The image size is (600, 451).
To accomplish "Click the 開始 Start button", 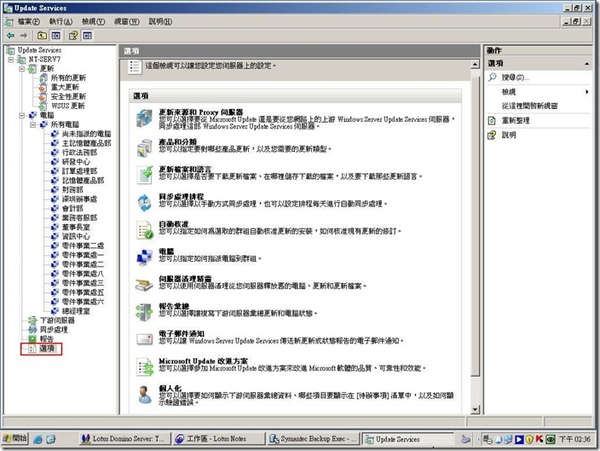I will click(x=15, y=438).
